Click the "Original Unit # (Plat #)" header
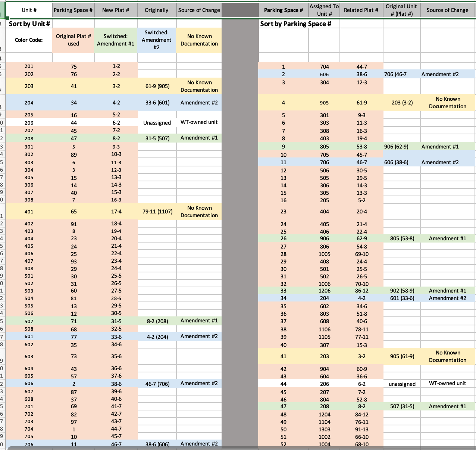This screenshot has width=476, height=450. coord(401,10)
